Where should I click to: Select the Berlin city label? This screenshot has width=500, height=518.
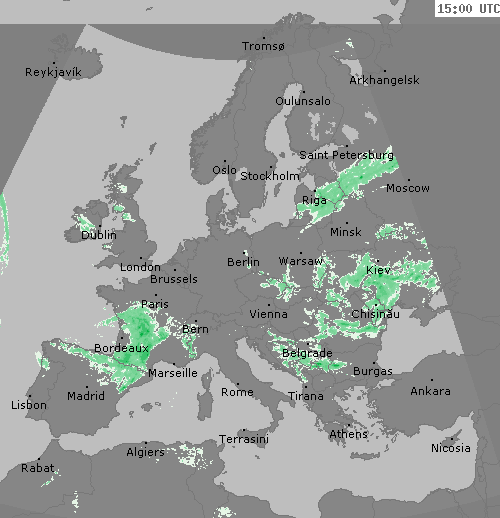[243, 262]
